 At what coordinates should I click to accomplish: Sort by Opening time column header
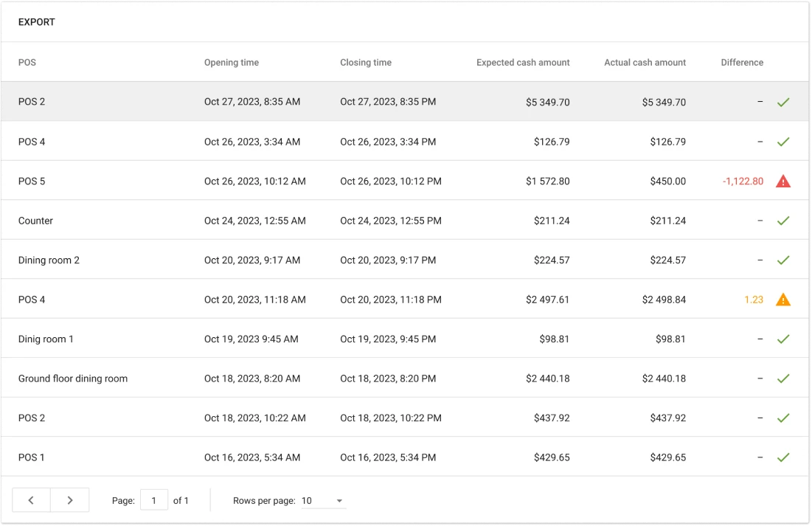pyautogui.click(x=232, y=63)
